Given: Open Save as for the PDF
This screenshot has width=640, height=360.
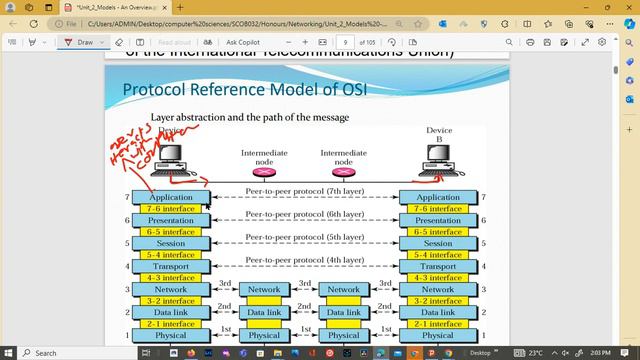Looking at the screenshot, I should 564,42.
